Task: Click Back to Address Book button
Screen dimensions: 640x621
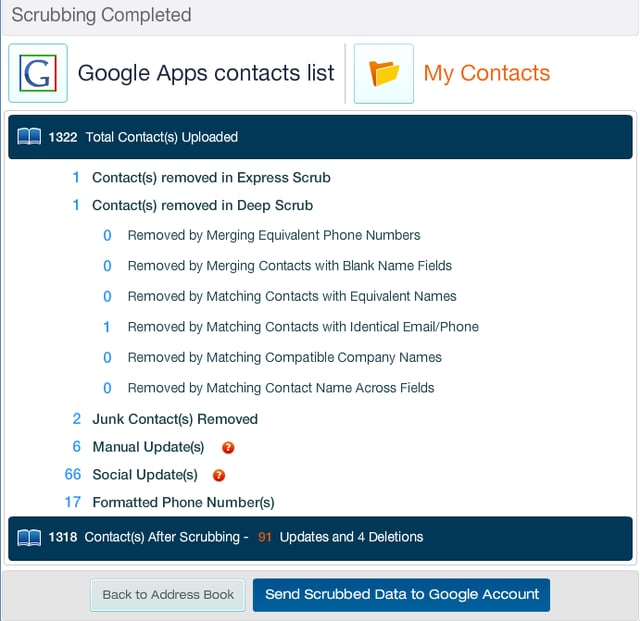Action: pos(168,595)
